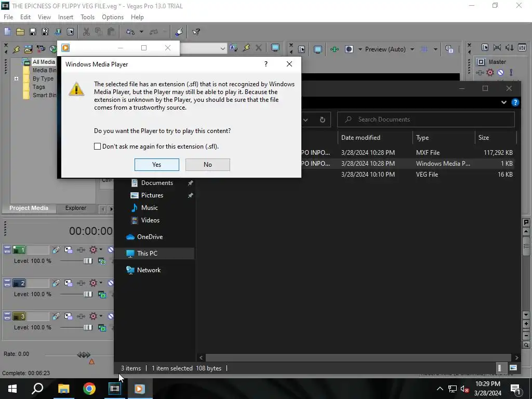Screen dimensions: 532x399
Task: Click the Master FX icon under Master
Action: pyautogui.click(x=480, y=73)
